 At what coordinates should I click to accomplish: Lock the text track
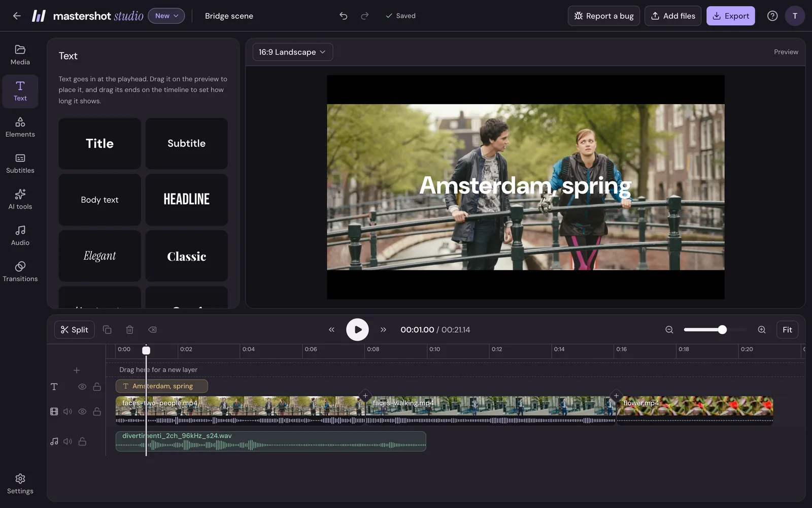coord(97,387)
